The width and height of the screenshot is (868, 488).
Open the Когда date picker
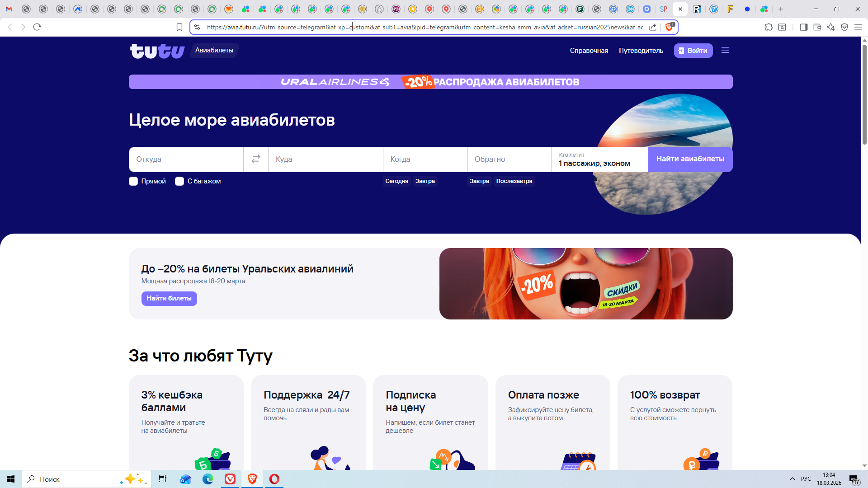pyautogui.click(x=425, y=159)
